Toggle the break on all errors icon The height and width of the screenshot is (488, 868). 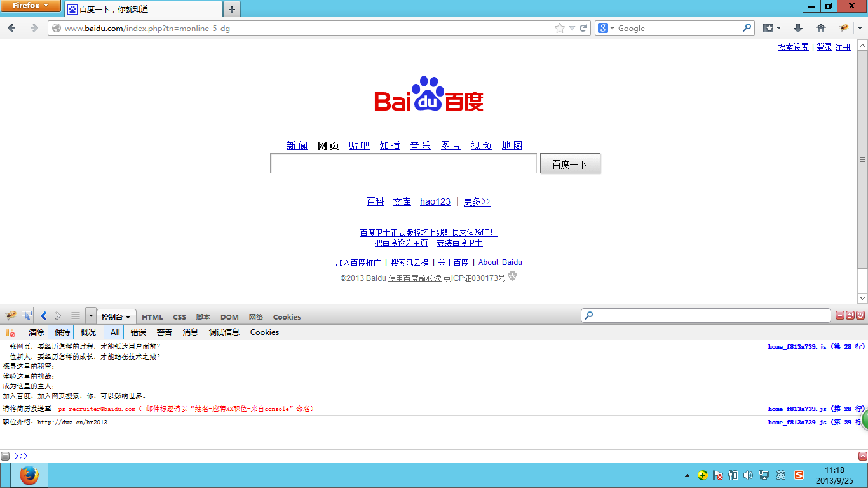(10, 332)
